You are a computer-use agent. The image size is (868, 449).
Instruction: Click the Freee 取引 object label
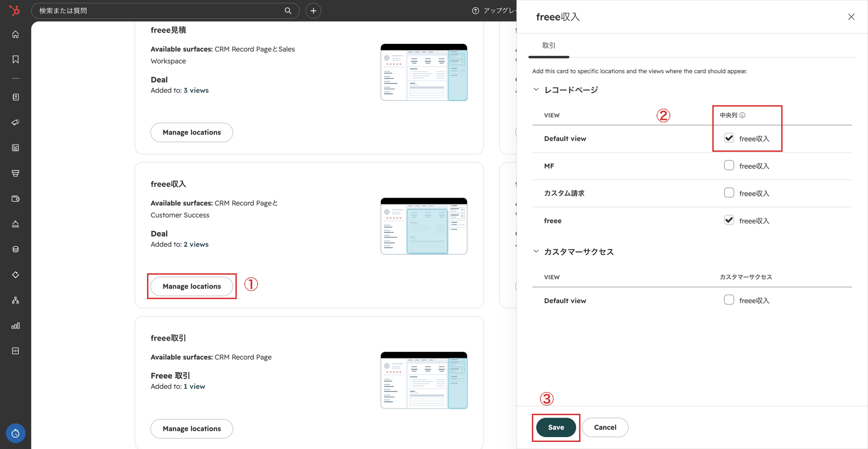tap(170, 376)
